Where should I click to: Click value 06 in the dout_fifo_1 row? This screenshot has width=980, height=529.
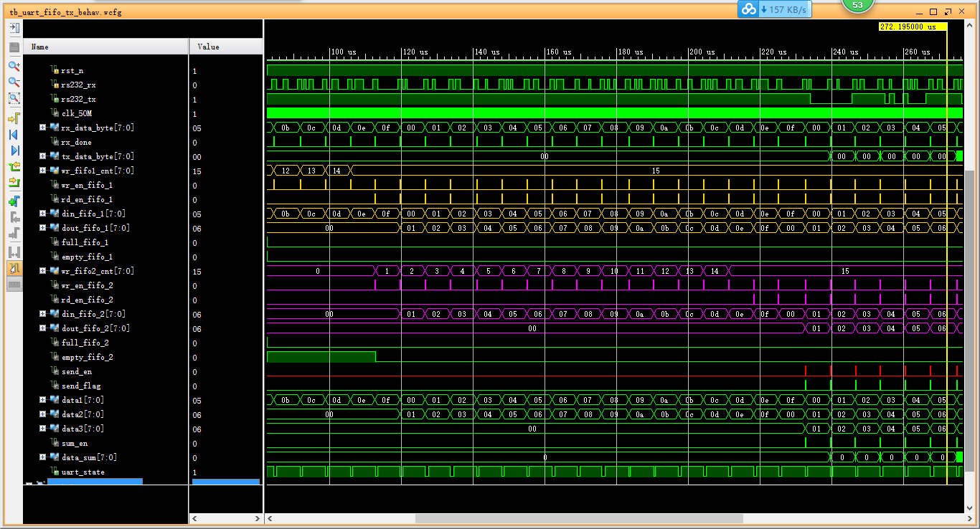197,229
